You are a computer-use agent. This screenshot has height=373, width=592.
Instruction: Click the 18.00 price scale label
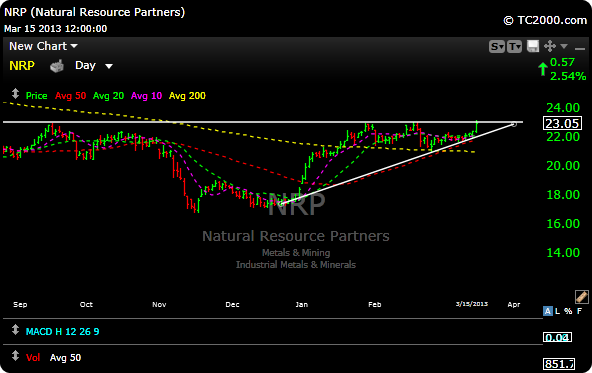[563, 195]
